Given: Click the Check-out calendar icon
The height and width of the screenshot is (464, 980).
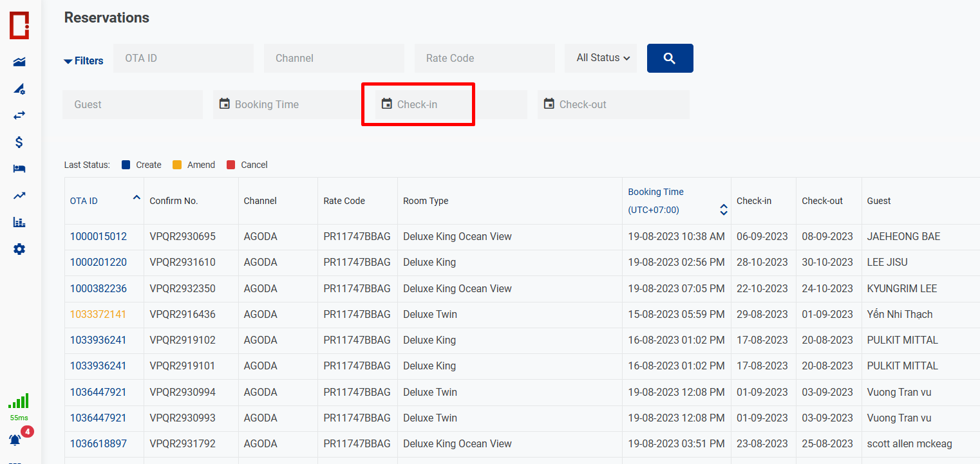Looking at the screenshot, I should pos(549,104).
